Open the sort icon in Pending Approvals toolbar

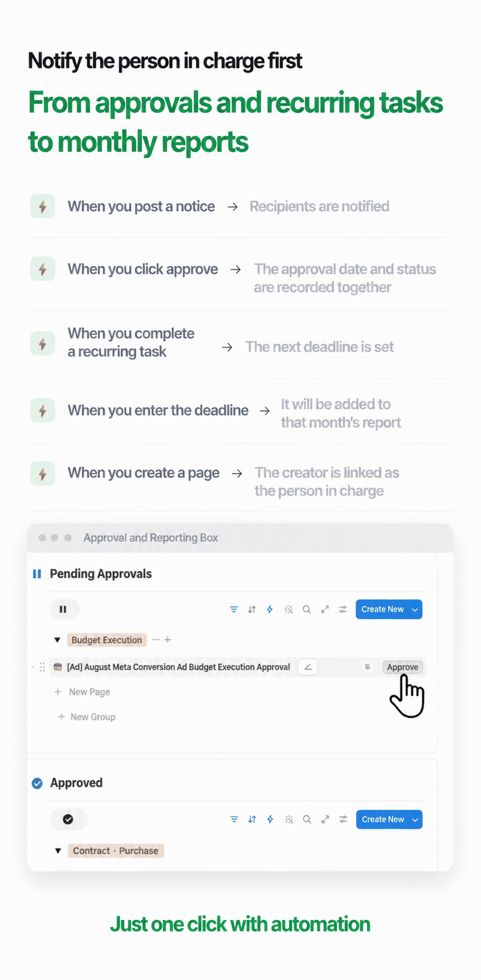(x=252, y=609)
